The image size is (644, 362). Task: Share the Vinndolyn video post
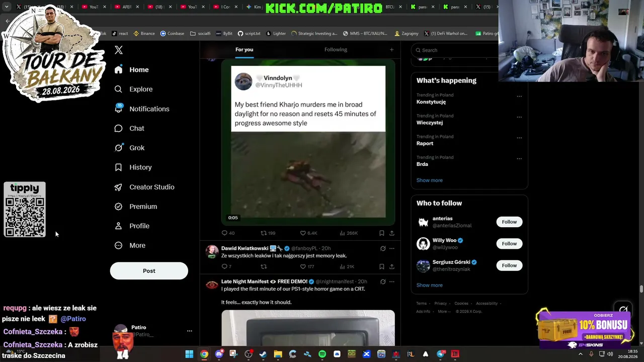(392, 233)
